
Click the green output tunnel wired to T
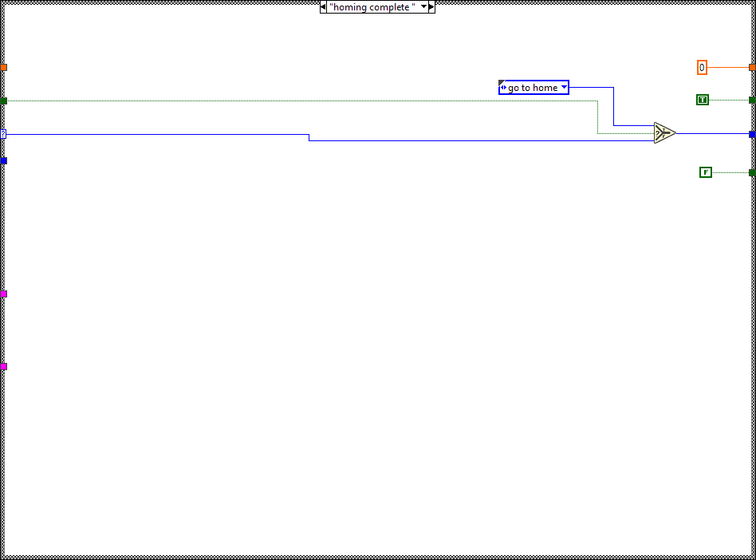tap(752, 100)
